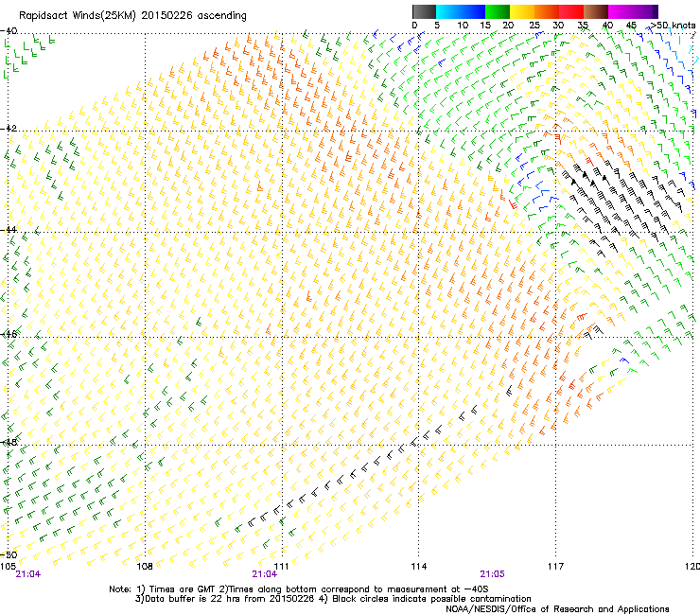Click the '25' value on the legend scale
Viewport: 700px width, 615px height.
click(x=534, y=26)
